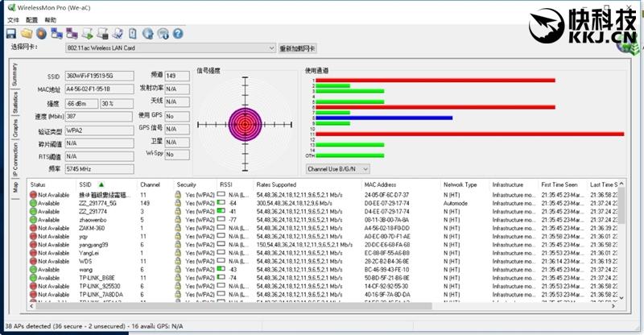
Task: Click the 重新加载网卡 reload button
Action: point(297,48)
